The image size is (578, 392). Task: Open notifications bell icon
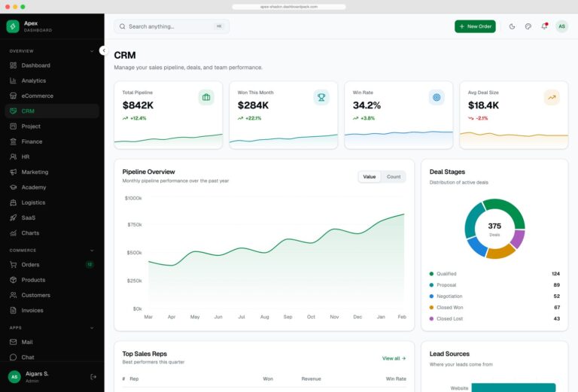click(x=544, y=26)
